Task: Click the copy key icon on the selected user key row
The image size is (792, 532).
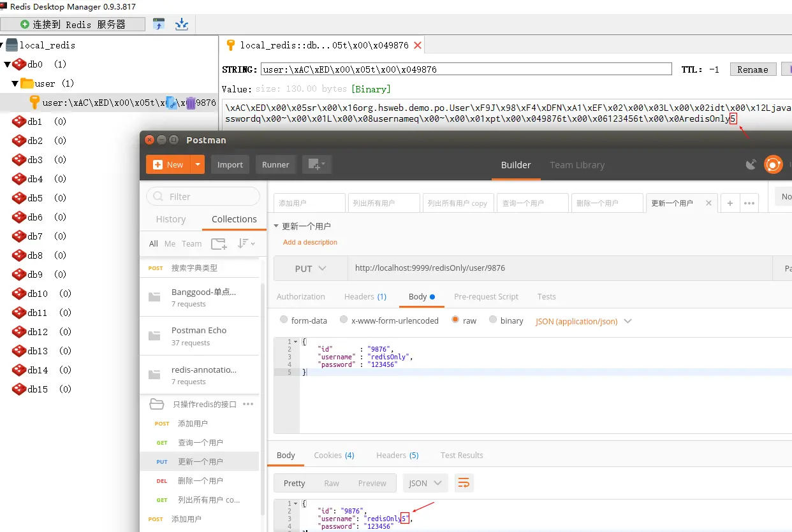Action: pos(171,103)
